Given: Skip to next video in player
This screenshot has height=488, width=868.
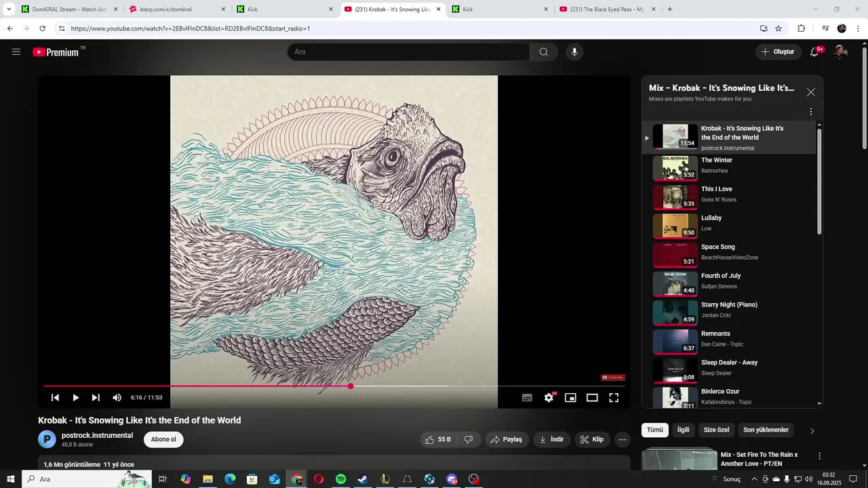Looking at the screenshot, I should pos(96,398).
